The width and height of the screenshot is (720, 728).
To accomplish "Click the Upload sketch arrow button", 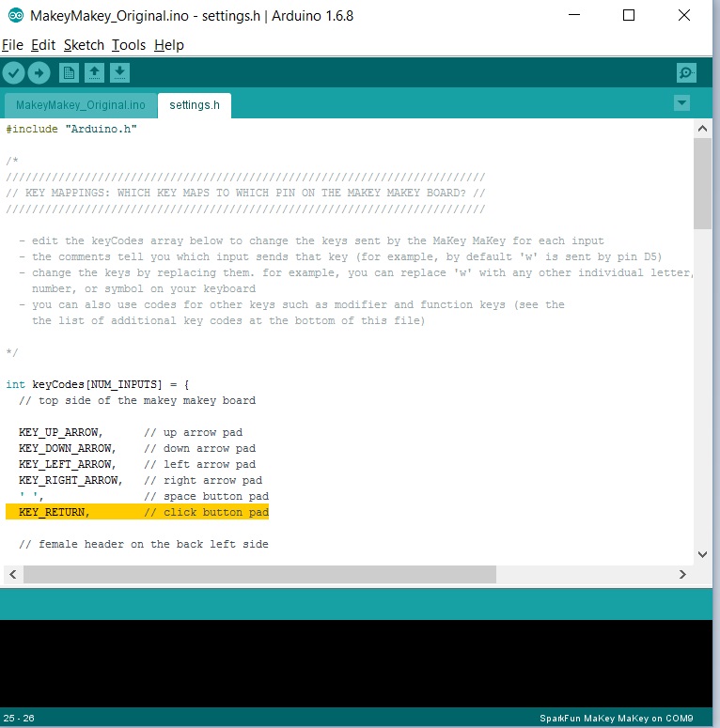I will [39, 73].
